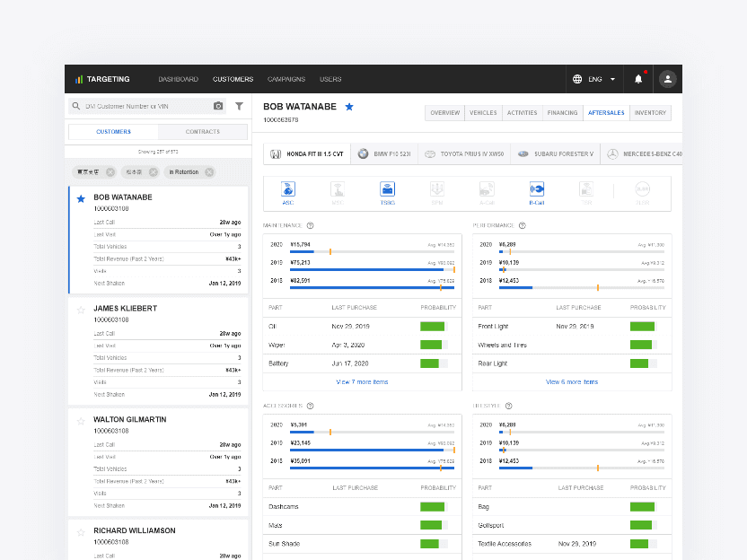
Task: Click the Front Light probability bar
Action: coord(644,326)
